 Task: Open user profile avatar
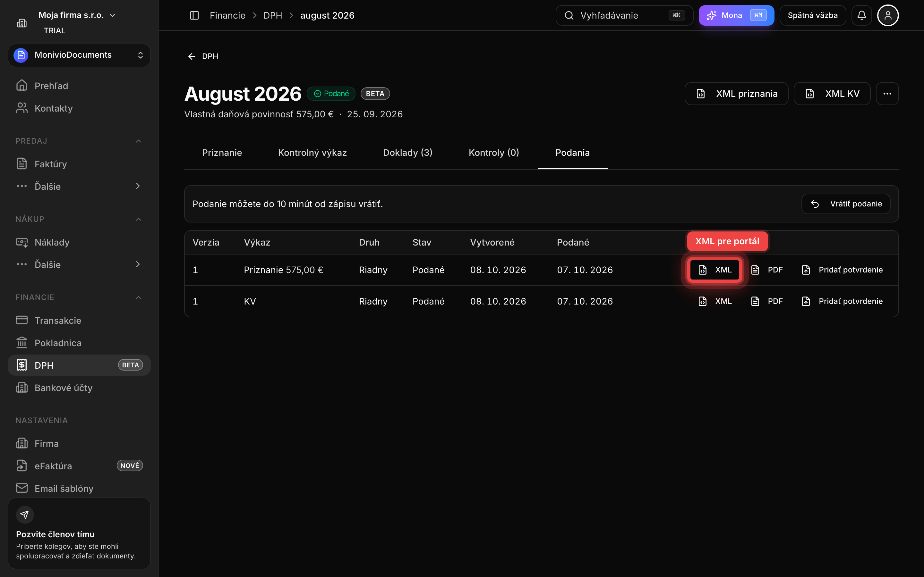(888, 15)
